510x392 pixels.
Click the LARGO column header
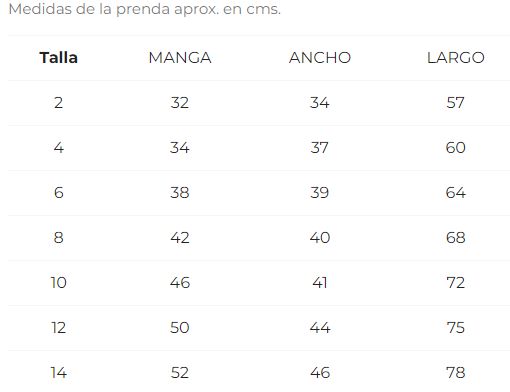click(456, 58)
